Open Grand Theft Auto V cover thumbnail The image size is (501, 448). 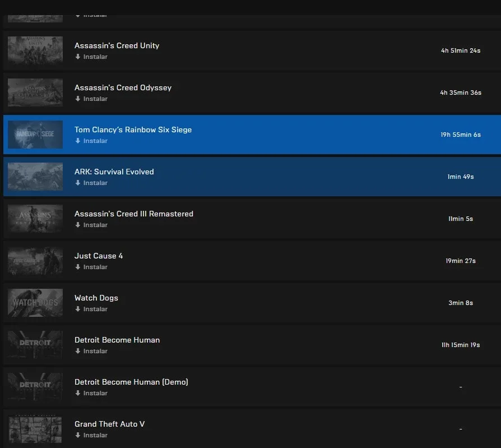(35, 429)
